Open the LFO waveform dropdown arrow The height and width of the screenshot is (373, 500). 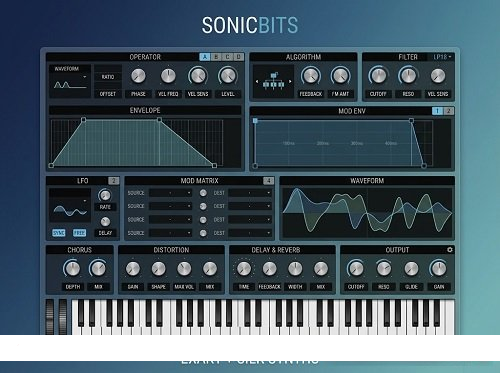85,201
